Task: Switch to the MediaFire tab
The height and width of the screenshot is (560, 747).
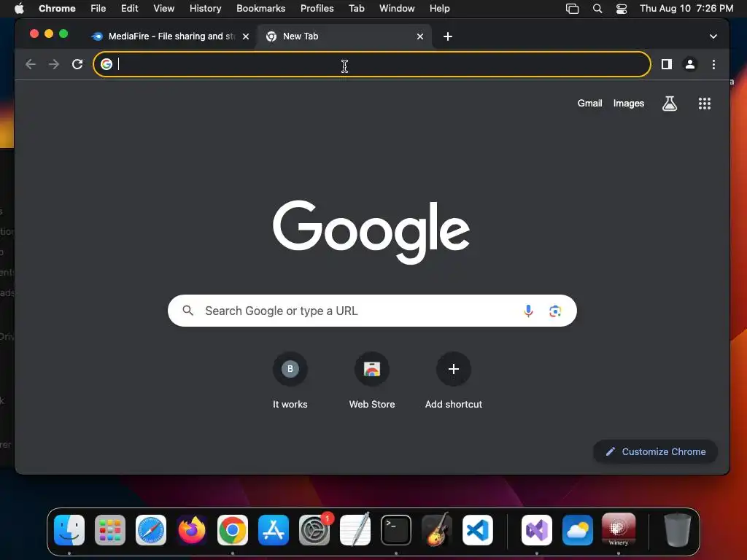Action: [x=171, y=36]
